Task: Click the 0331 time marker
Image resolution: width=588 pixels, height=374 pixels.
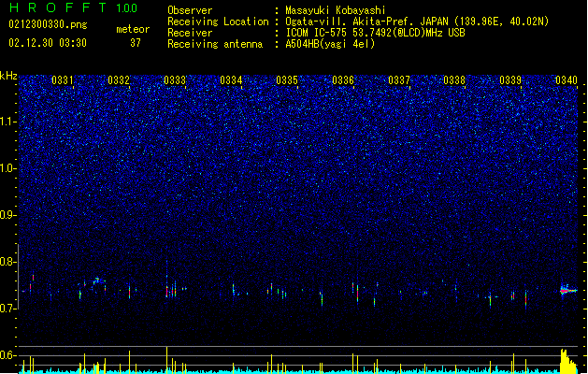Action: 63,80
